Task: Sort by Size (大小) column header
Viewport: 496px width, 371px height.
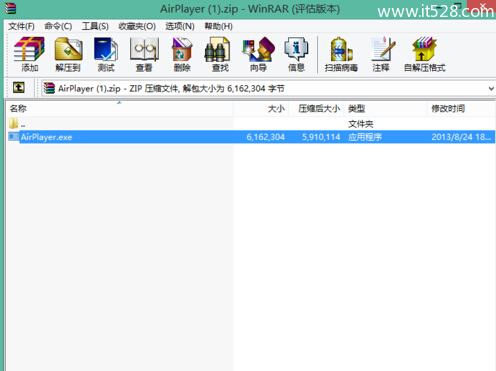Action: (x=261, y=108)
